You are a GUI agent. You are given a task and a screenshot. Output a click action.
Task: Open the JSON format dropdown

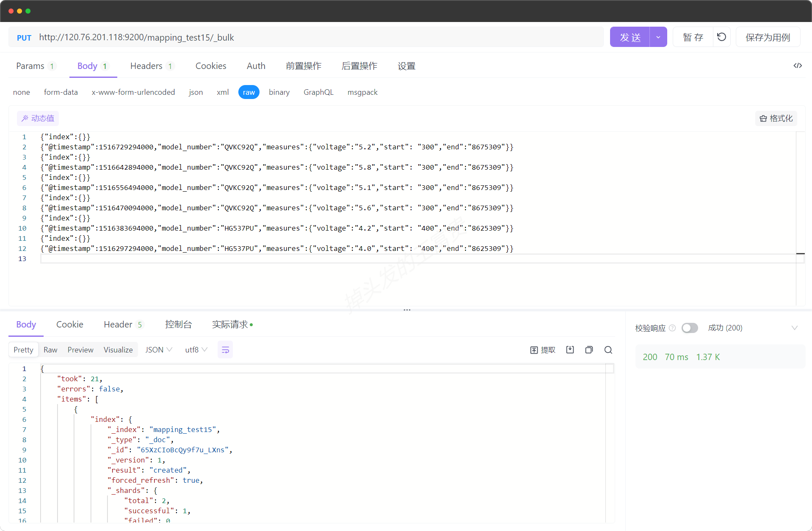[159, 350]
